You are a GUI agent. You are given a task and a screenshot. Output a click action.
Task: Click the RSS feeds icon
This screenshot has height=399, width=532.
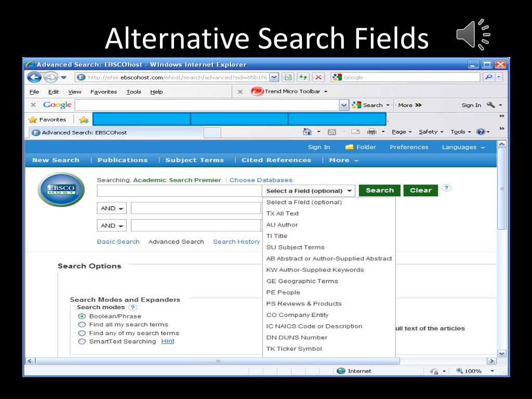(x=332, y=132)
